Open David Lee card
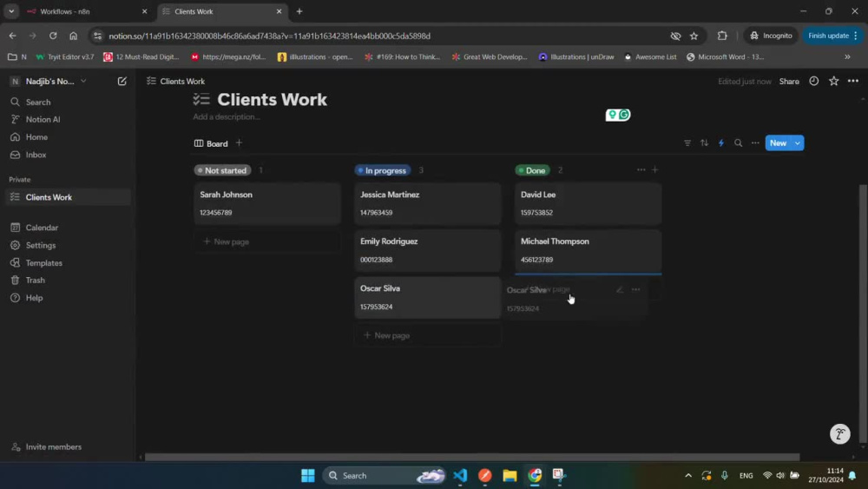The image size is (868, 489). point(588,203)
